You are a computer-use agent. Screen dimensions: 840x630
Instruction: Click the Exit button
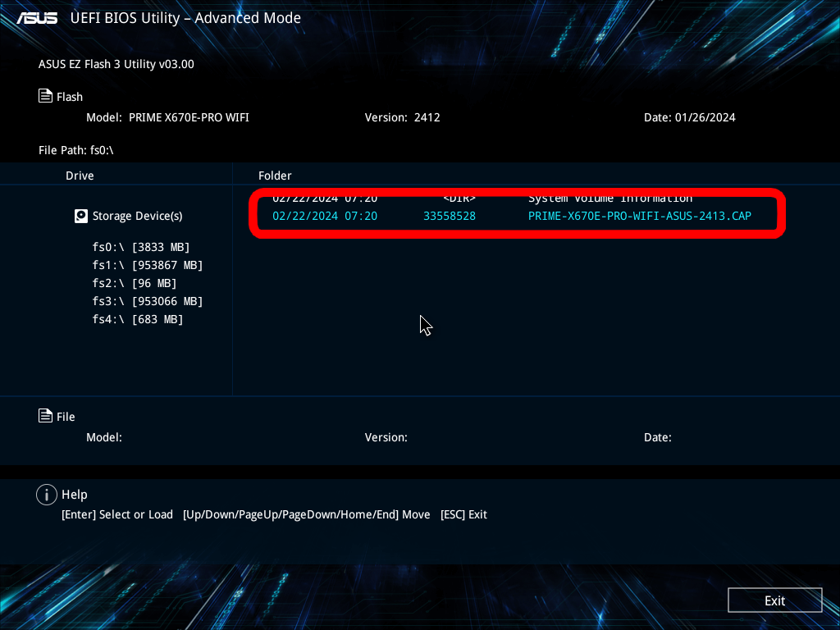click(x=774, y=600)
